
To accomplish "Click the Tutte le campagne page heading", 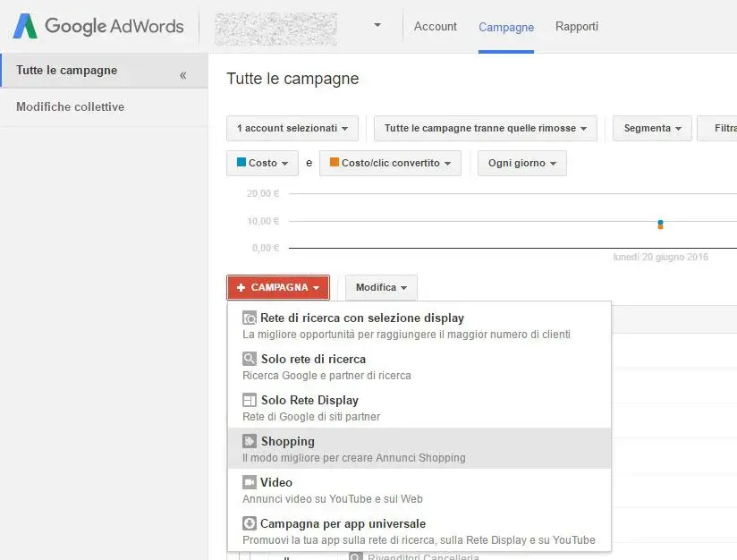I will tap(292, 79).
